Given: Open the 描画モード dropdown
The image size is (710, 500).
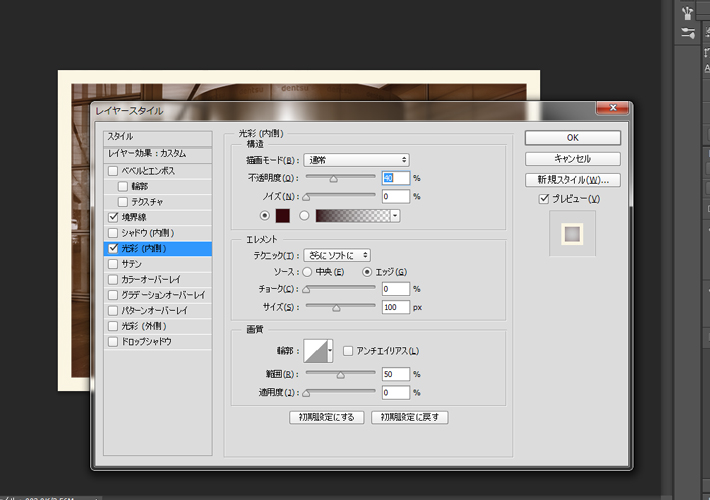Looking at the screenshot, I should click(356, 160).
